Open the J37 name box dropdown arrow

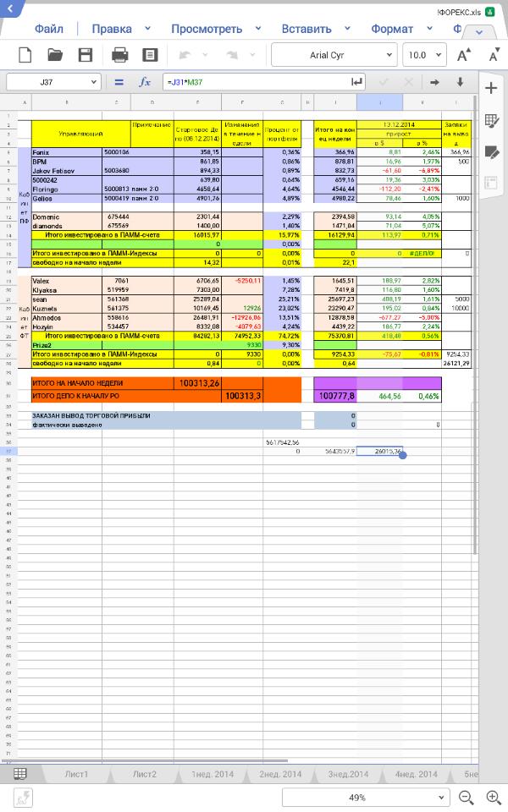pyautogui.click(x=93, y=82)
